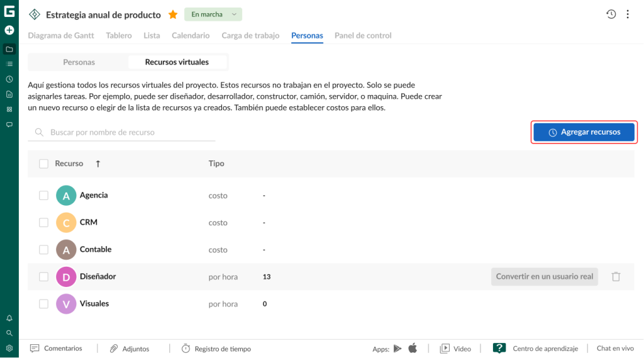
Task: Check the Visuales row checkbox
Action: [x=43, y=304]
